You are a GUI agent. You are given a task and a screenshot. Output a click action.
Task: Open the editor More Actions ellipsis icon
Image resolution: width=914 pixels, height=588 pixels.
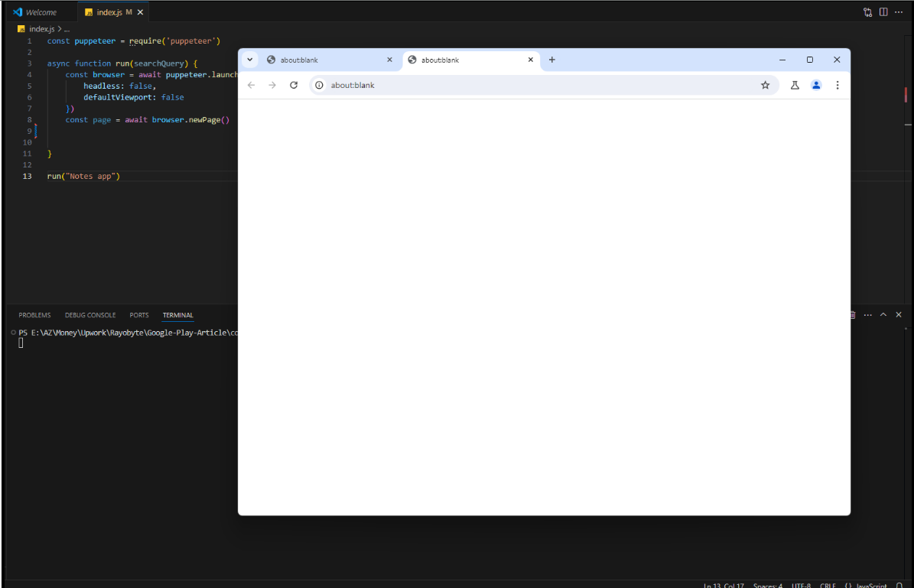click(x=899, y=11)
